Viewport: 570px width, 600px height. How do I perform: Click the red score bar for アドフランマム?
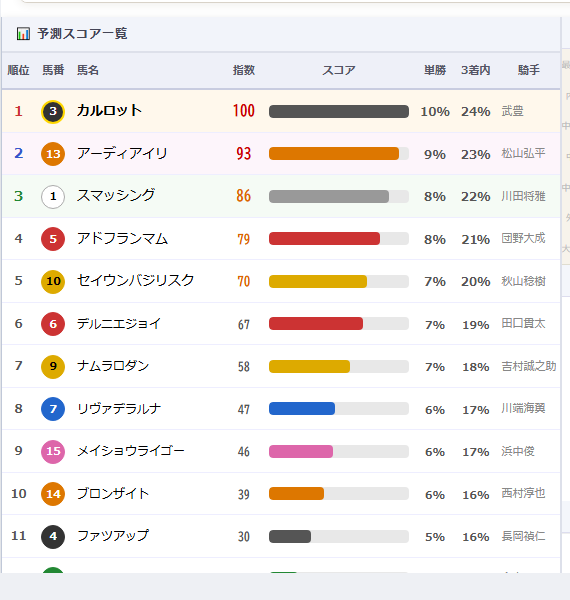(x=324, y=239)
